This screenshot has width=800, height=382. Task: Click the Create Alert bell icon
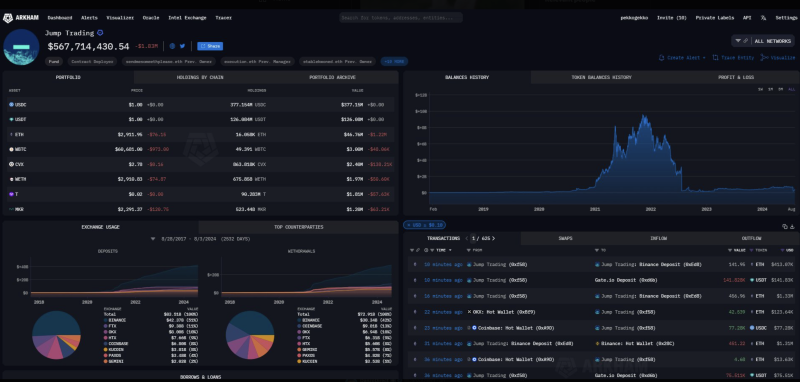tap(662, 58)
